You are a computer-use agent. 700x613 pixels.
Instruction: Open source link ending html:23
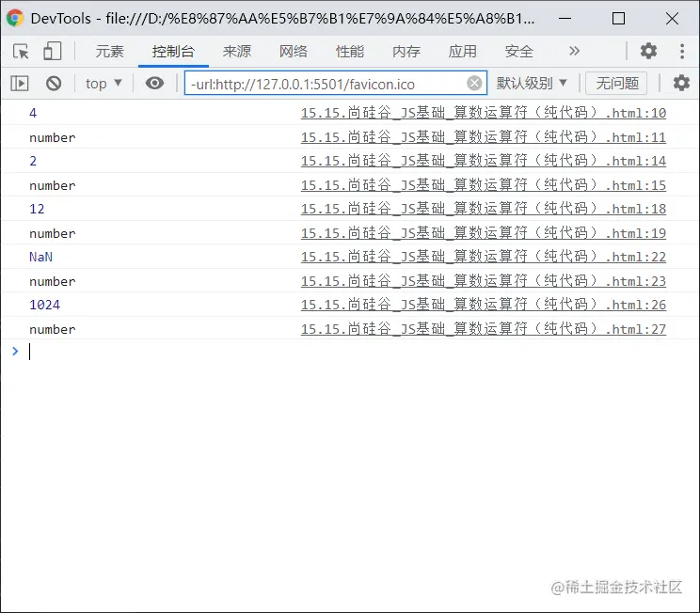[x=483, y=281]
